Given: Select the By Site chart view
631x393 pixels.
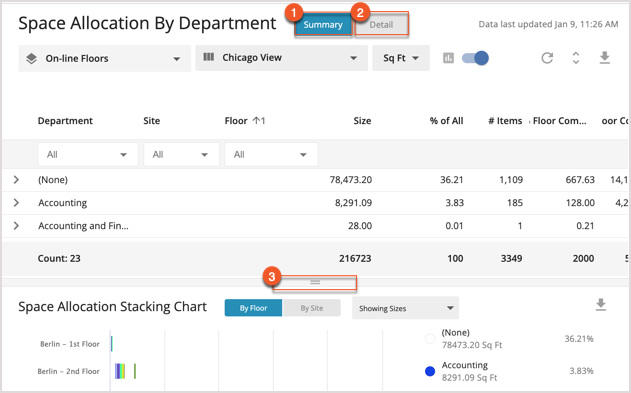Looking at the screenshot, I should click(311, 308).
